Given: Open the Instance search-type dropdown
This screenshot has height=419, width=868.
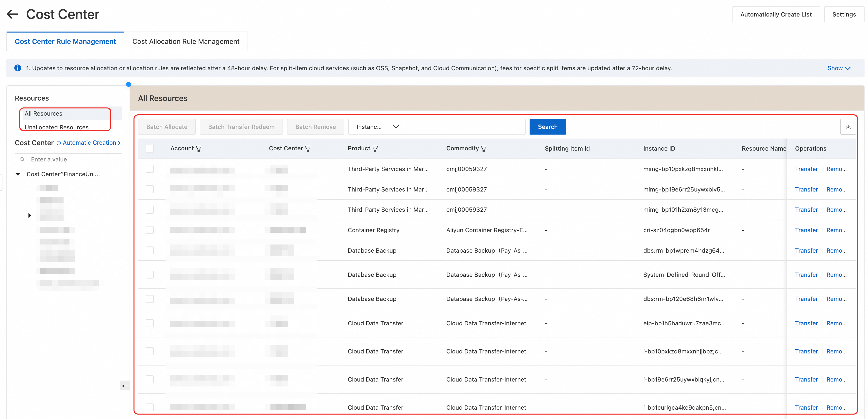Looking at the screenshot, I should coord(377,127).
